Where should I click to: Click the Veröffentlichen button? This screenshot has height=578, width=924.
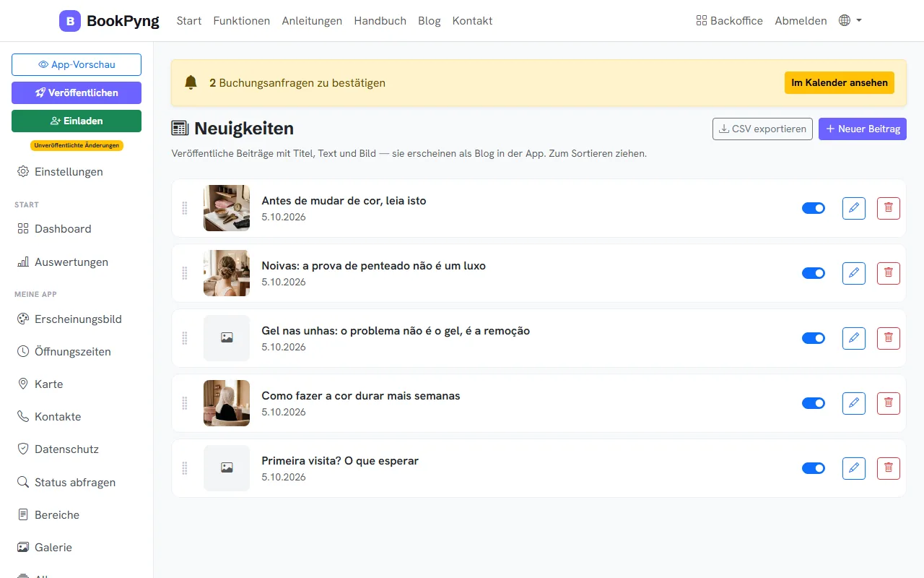click(x=77, y=92)
